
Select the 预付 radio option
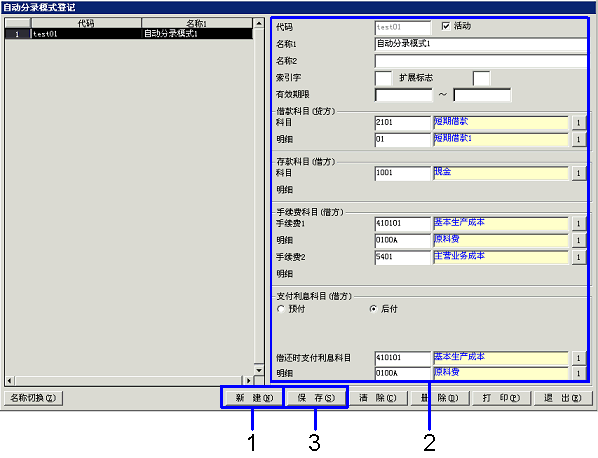281,309
